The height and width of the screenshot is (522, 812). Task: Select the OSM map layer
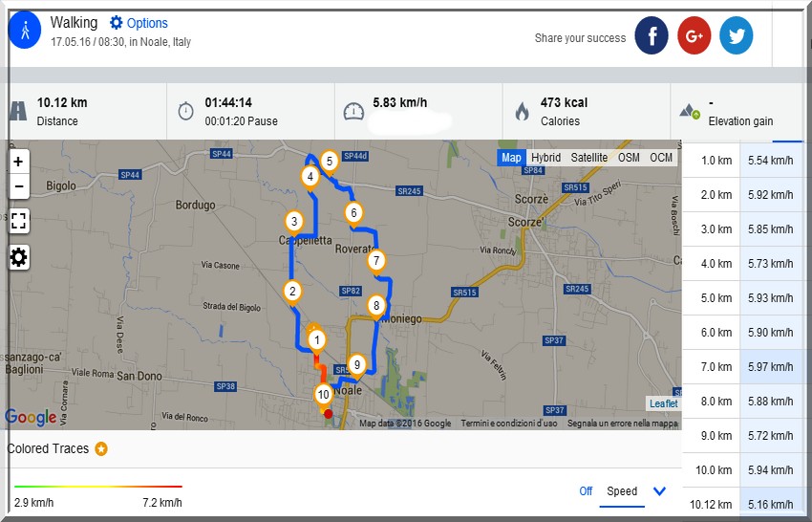(x=629, y=158)
